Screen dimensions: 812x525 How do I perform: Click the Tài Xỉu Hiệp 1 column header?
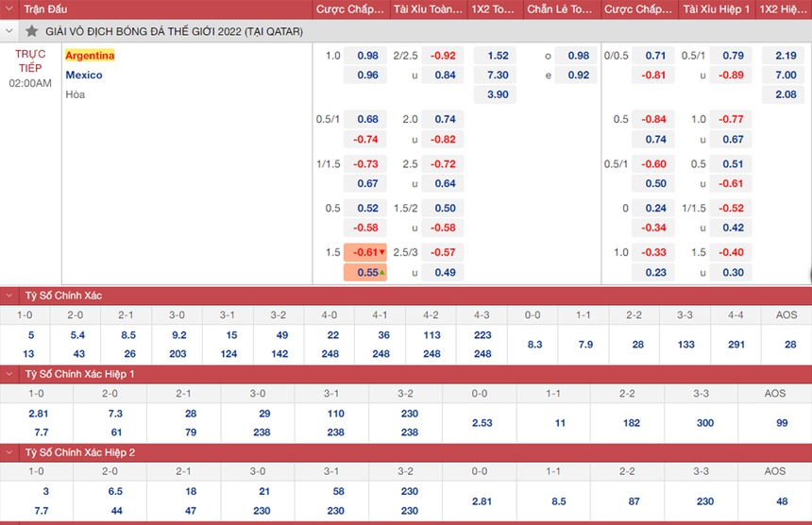click(718, 9)
